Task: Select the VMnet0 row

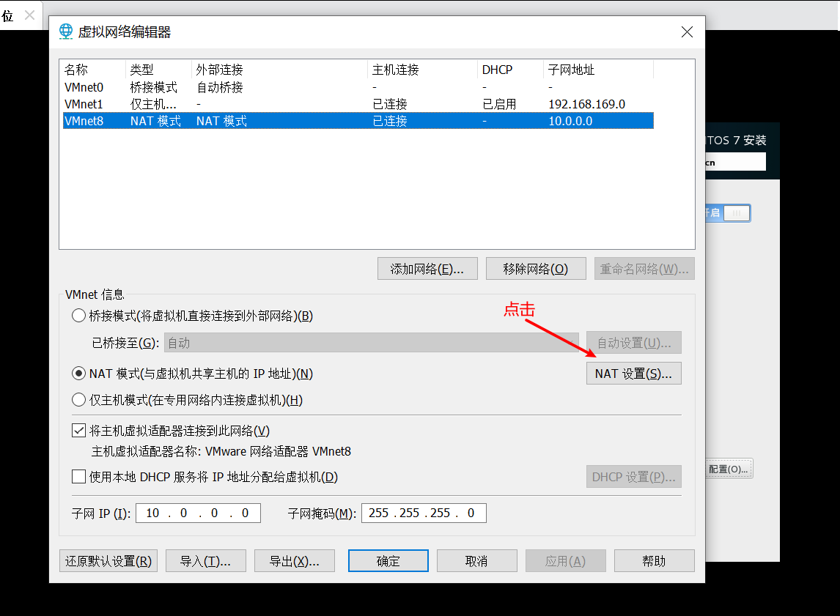Action: (x=358, y=87)
